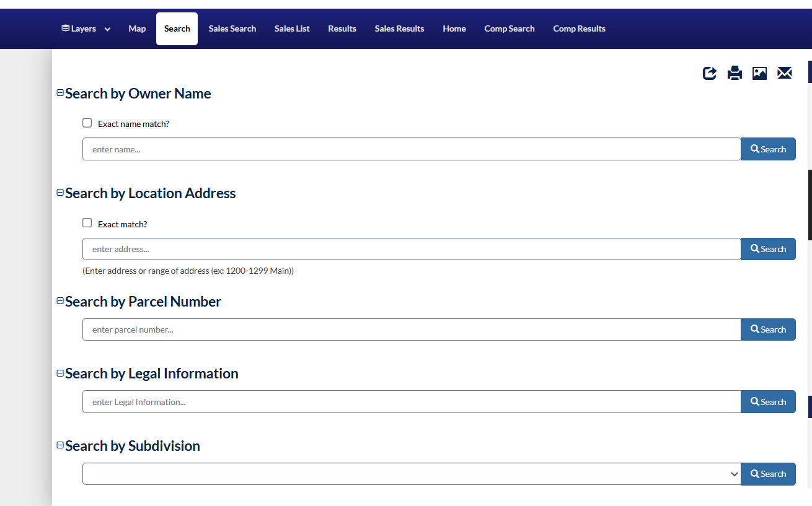Click the magnifier on Parcel Number Search button

pos(754,329)
